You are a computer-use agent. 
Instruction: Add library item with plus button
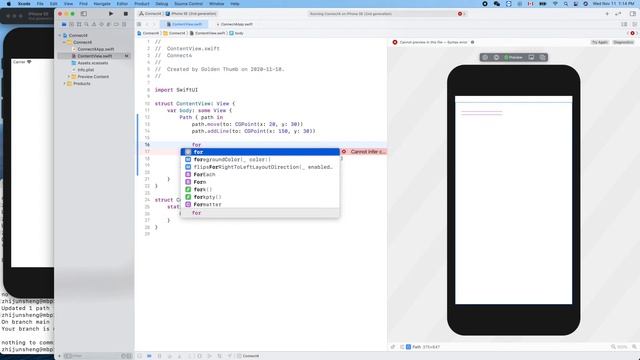coord(607,13)
